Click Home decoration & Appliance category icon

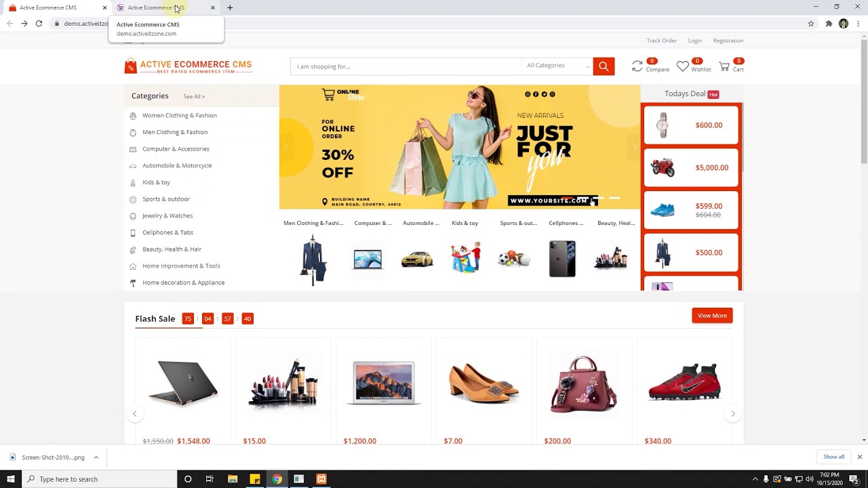pyautogui.click(x=133, y=283)
